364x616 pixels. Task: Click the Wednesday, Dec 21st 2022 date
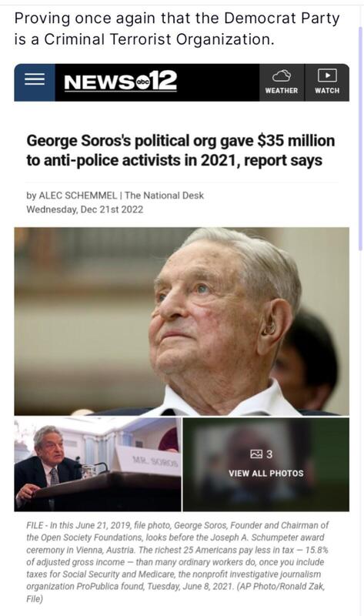[85, 209]
